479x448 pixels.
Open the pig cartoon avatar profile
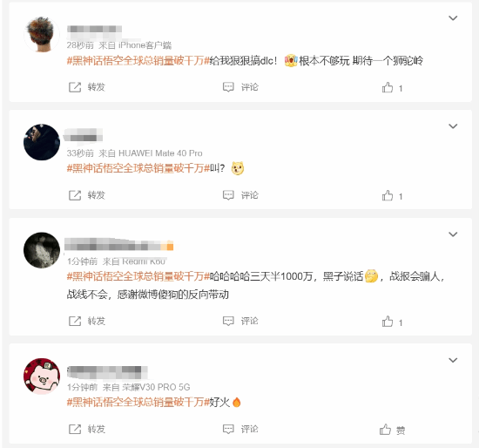(42, 377)
